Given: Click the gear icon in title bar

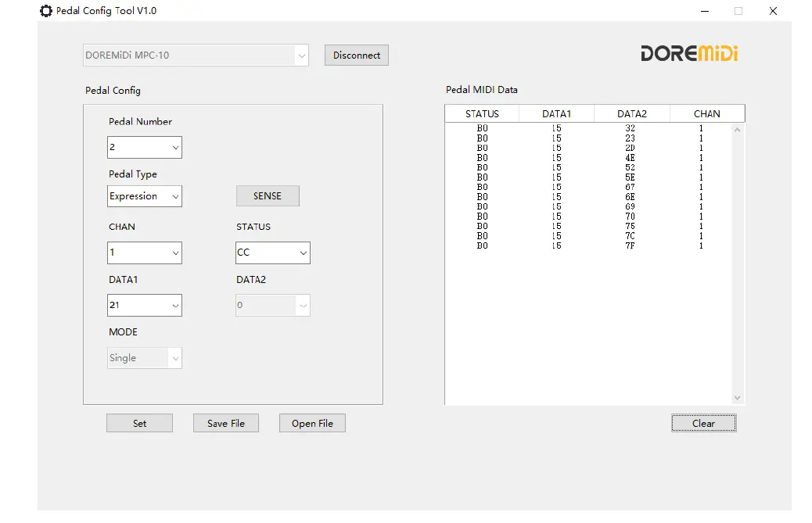Looking at the screenshot, I should pos(46,11).
